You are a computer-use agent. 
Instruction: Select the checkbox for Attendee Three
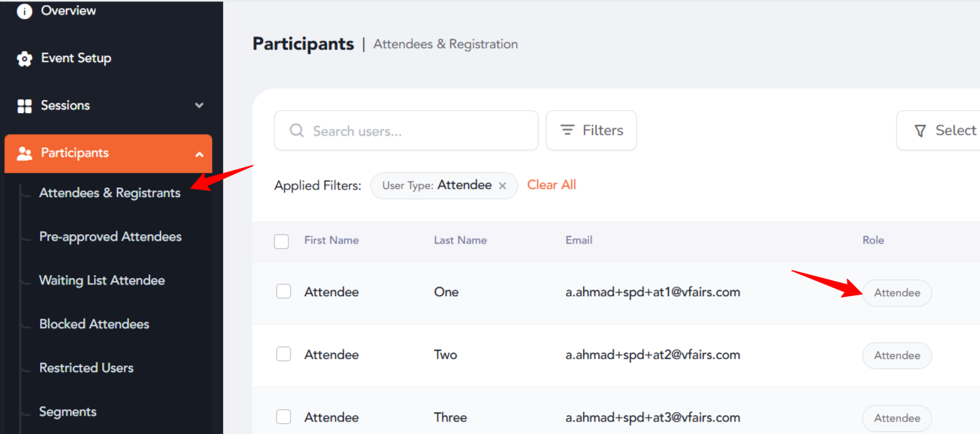[283, 417]
